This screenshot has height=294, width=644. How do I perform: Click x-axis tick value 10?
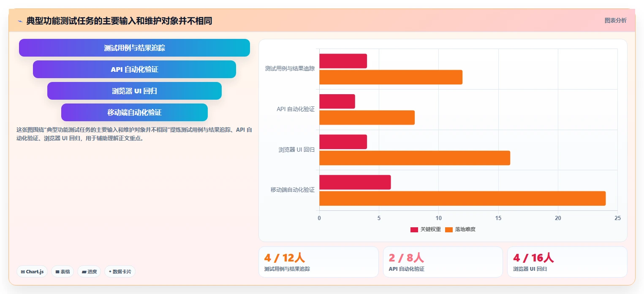pyautogui.click(x=438, y=218)
